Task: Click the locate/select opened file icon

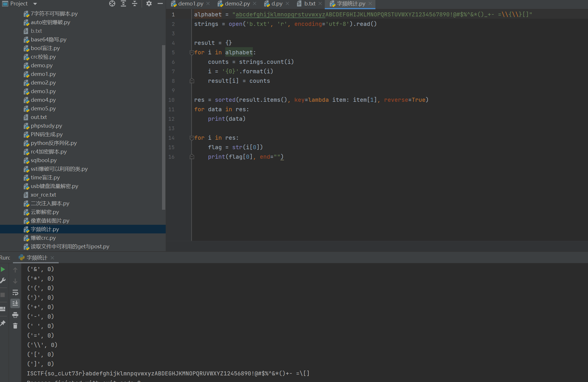Action: [112, 4]
